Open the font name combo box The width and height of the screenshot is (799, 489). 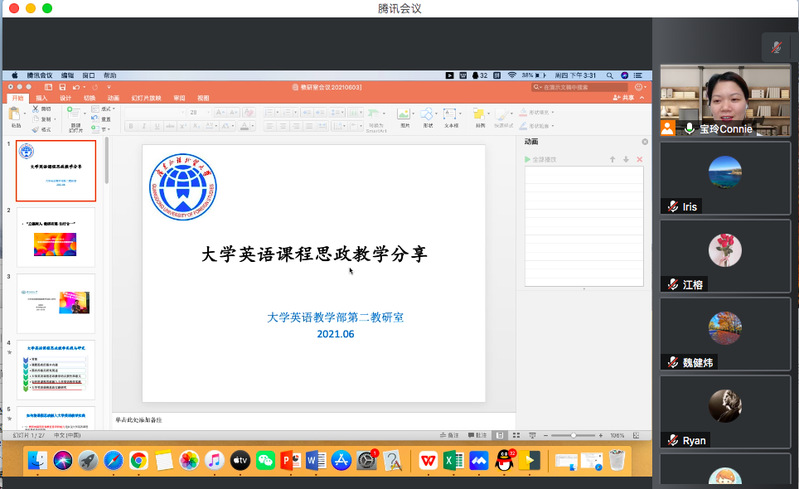155,112
